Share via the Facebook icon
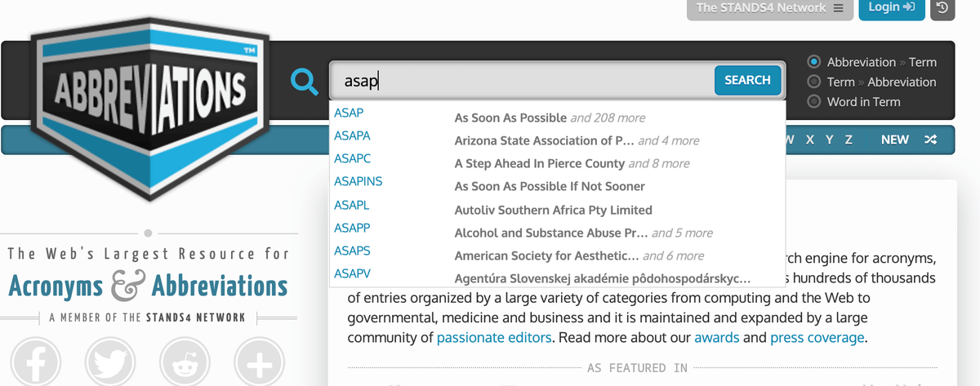This screenshot has width=980, height=386. [x=35, y=363]
